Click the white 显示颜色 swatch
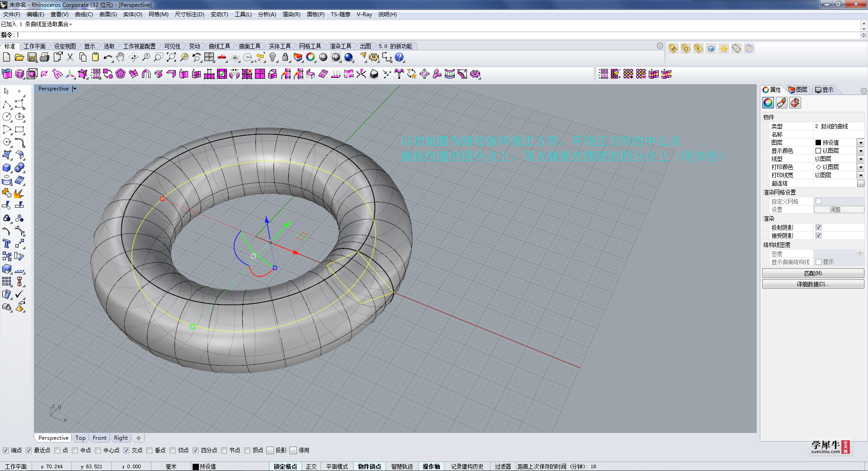 tap(818, 151)
